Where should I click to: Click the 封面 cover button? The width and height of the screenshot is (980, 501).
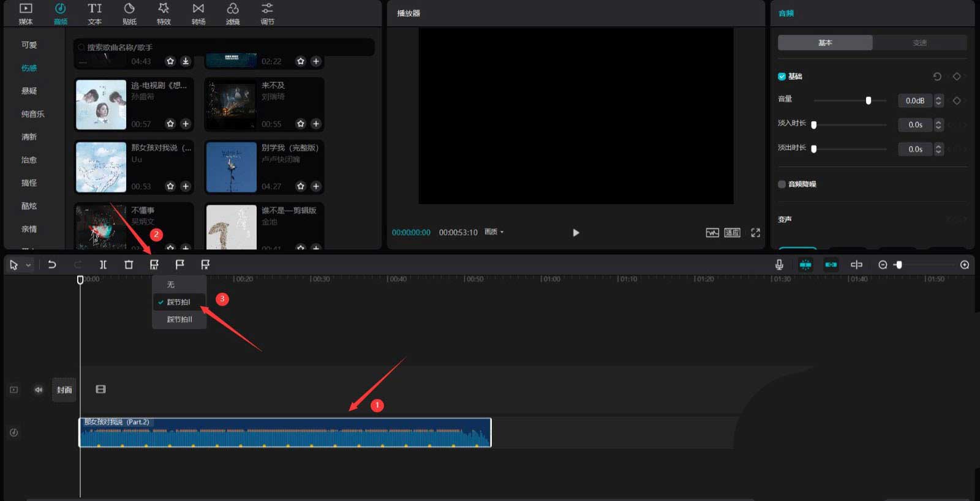(x=64, y=390)
